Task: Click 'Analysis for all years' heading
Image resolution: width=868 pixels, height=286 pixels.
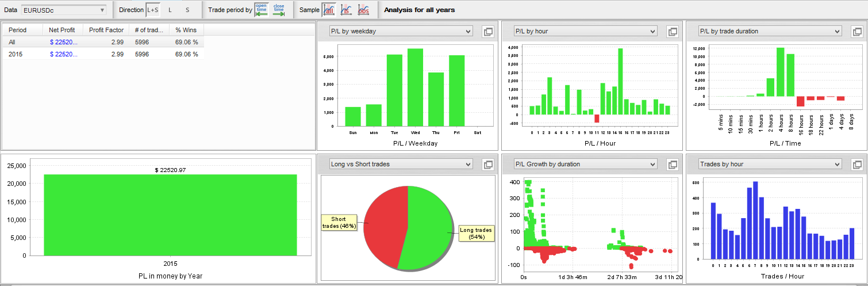Action: [x=419, y=10]
